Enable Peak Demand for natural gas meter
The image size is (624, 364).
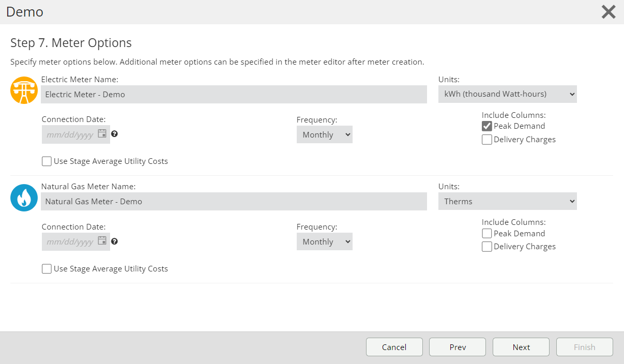(x=486, y=234)
